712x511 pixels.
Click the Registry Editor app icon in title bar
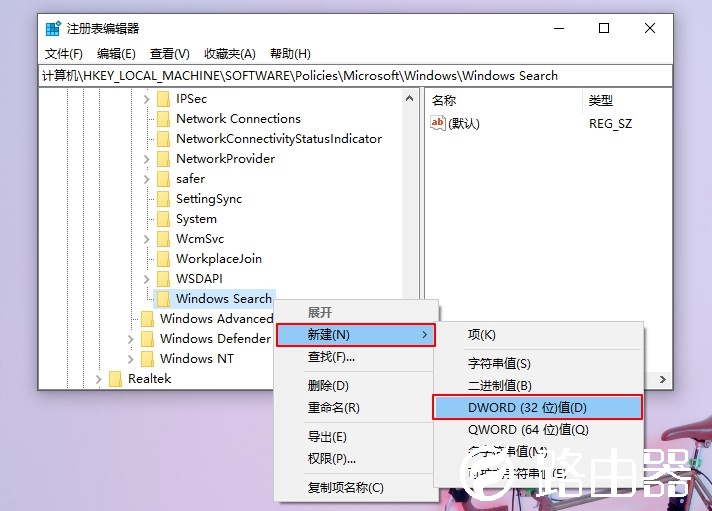pyautogui.click(x=53, y=28)
